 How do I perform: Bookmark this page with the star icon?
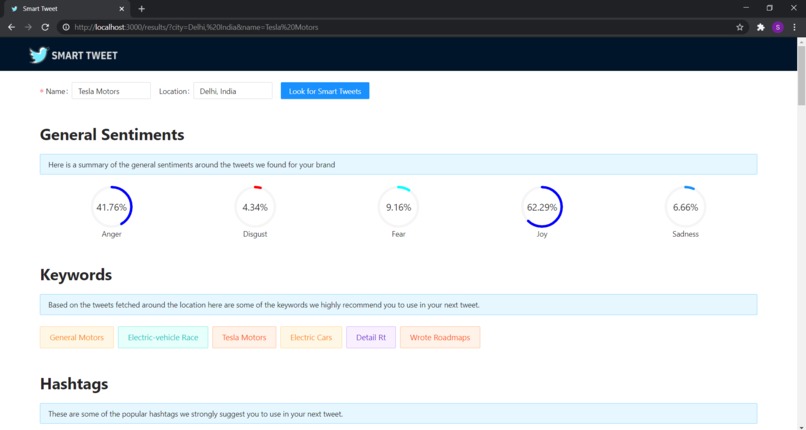tap(740, 27)
